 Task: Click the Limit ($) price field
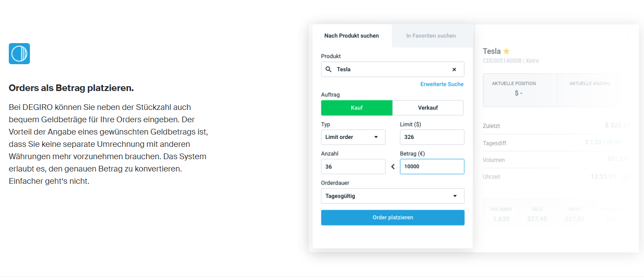[432, 137]
